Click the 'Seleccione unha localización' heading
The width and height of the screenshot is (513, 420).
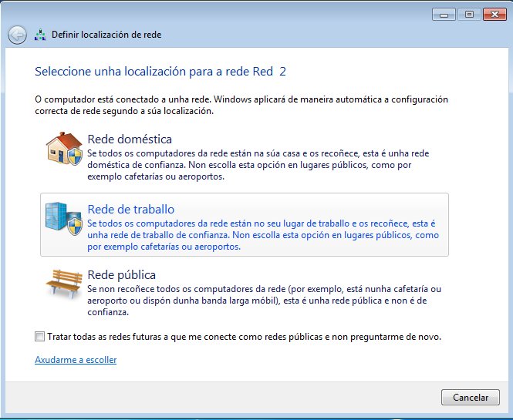coord(160,71)
